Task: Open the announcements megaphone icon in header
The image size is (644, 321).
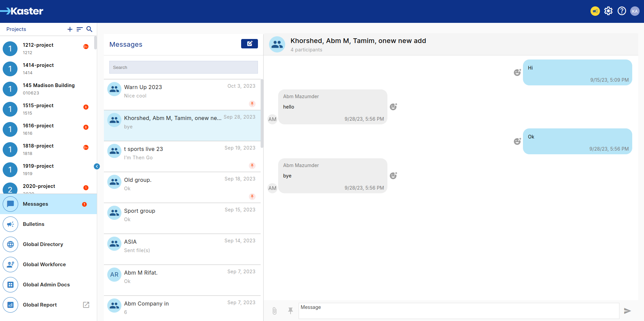Action: [595, 11]
